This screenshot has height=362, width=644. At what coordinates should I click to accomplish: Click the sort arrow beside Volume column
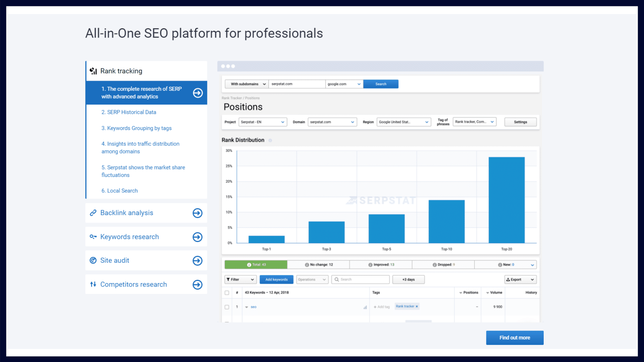pos(487,293)
